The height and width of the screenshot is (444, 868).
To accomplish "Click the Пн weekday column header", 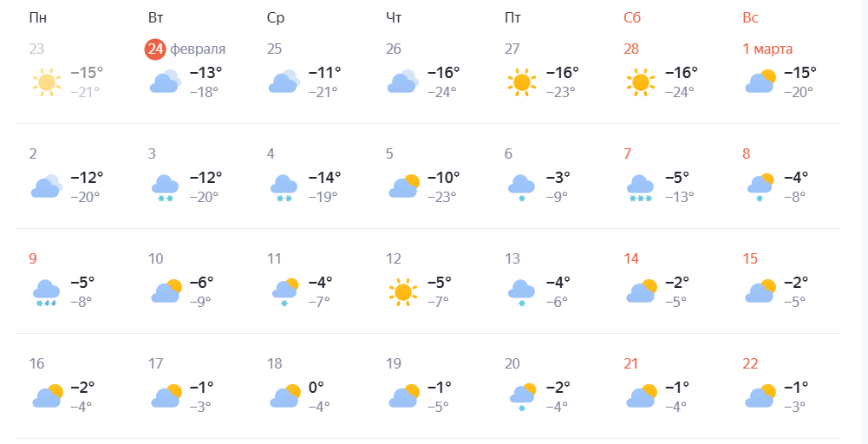I will pos(38,18).
